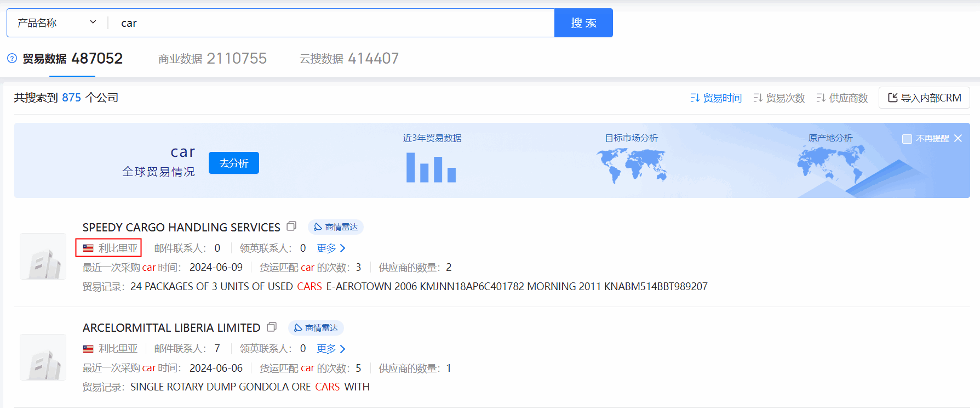Open the 产品名称 search type dropdown
This screenshot has height=408, width=980.
(x=57, y=23)
